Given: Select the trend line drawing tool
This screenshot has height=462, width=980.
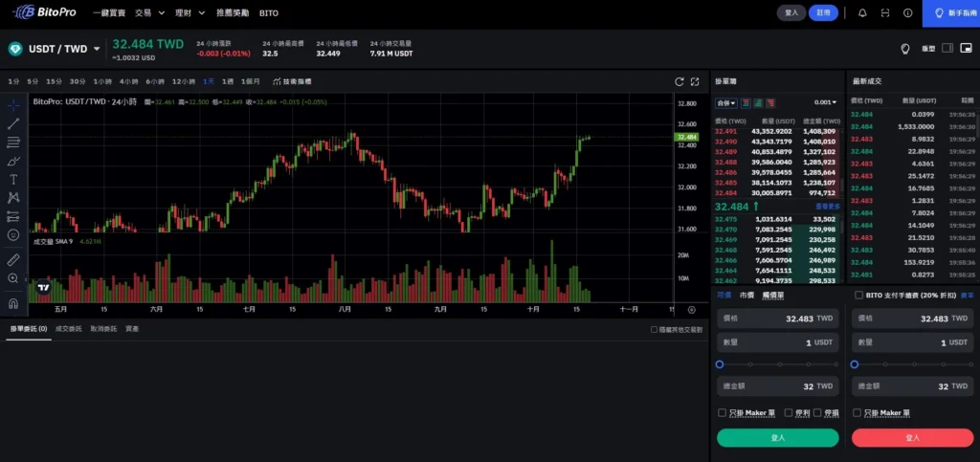Looking at the screenshot, I should [x=13, y=123].
